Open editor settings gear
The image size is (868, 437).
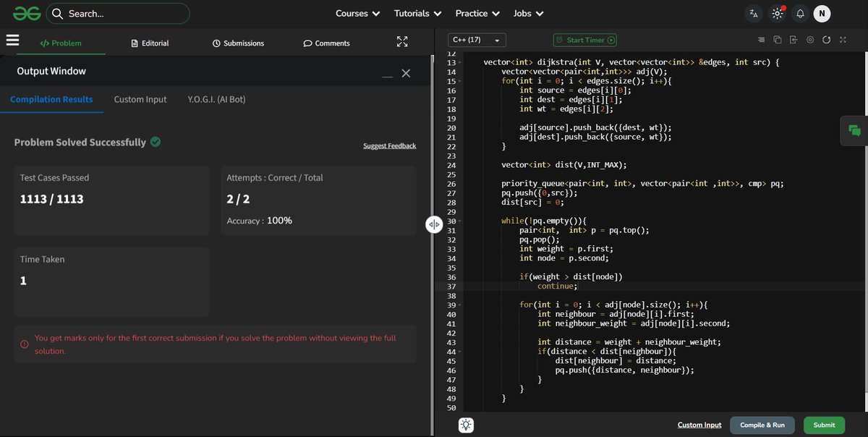(810, 40)
